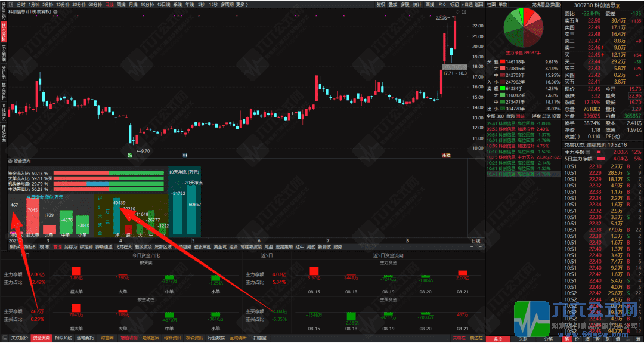Switch to the 资金流向 bottom tab
This screenshot has width=644, height=343.
(42, 339)
